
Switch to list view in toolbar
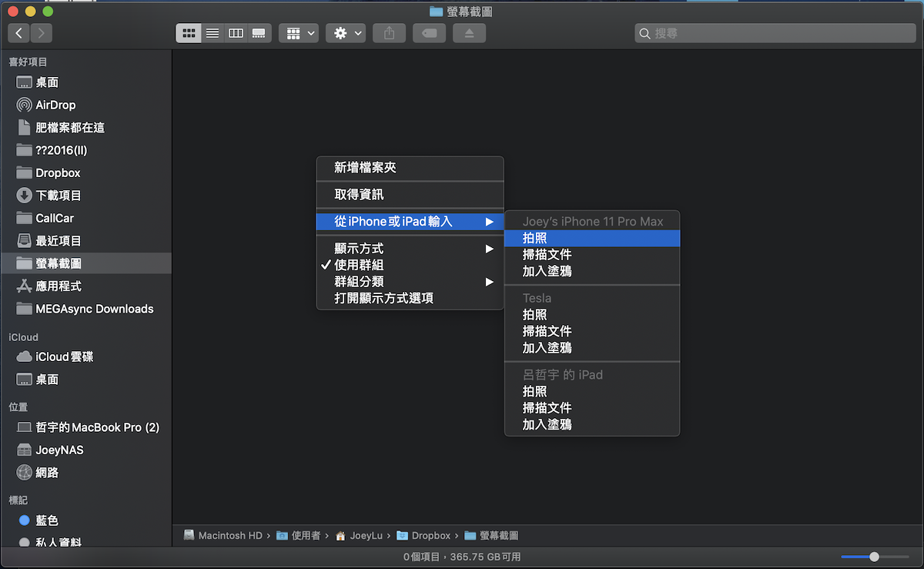(212, 33)
